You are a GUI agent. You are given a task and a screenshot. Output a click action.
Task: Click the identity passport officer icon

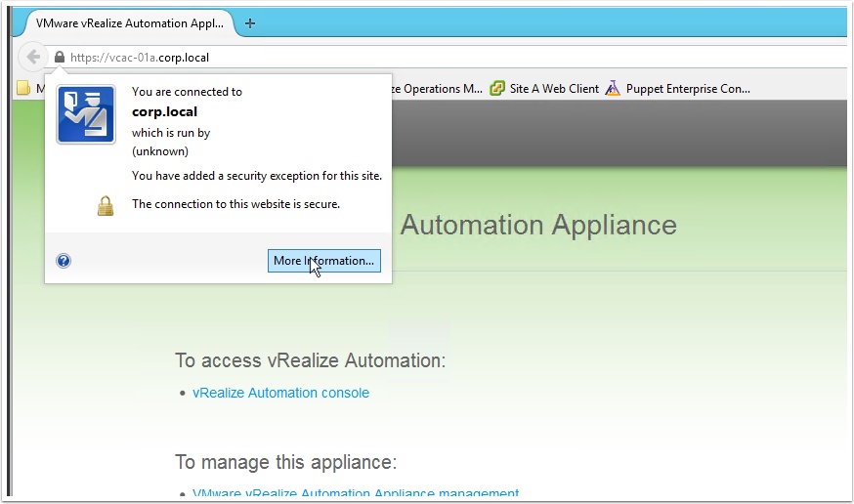(x=86, y=114)
